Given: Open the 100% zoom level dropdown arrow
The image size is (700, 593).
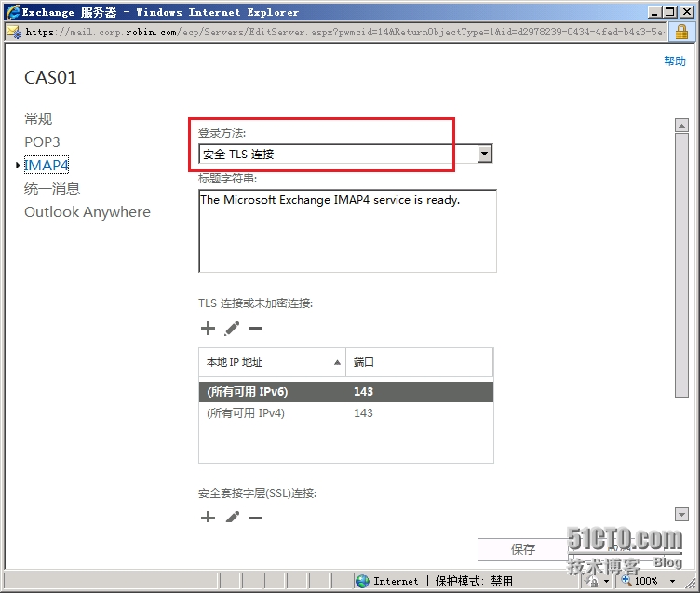Looking at the screenshot, I should click(672, 582).
